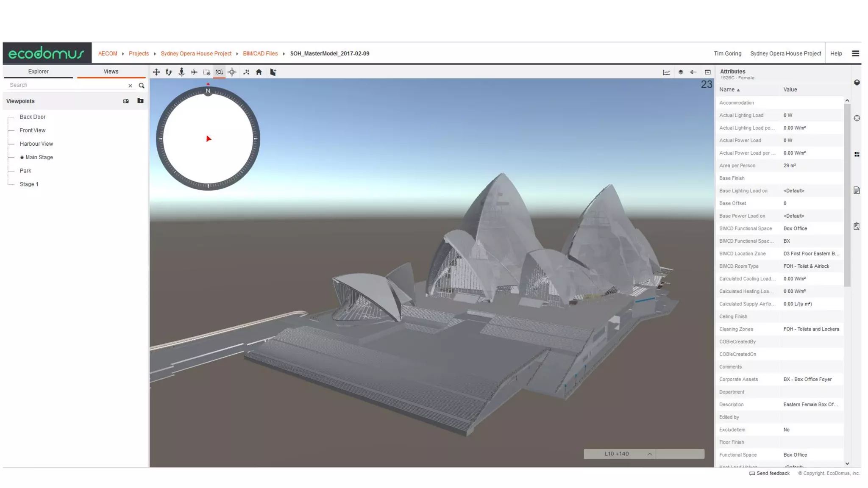Click the chart graph toolbar icon

point(666,72)
